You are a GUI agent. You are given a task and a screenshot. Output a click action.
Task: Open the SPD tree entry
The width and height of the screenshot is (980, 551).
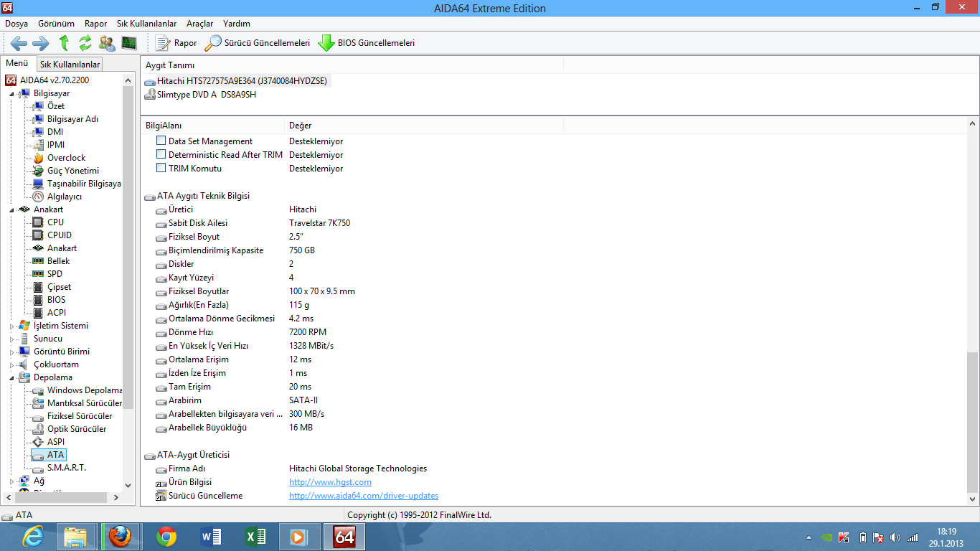point(55,274)
